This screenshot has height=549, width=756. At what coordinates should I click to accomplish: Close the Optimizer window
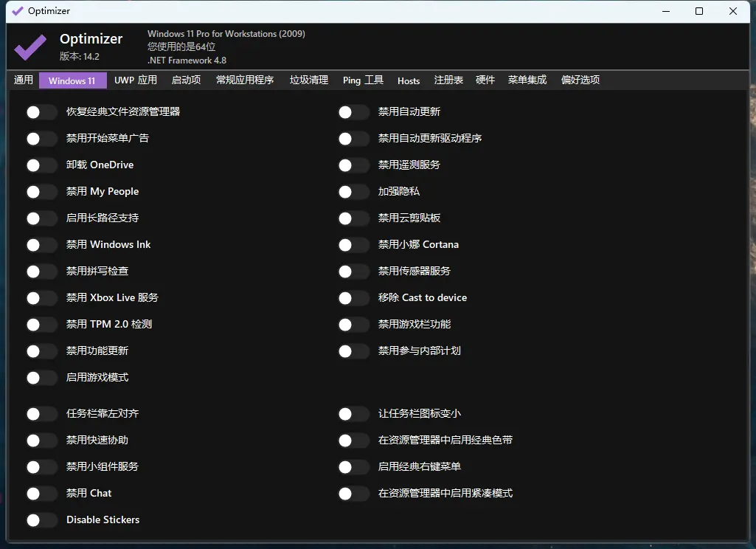coord(733,11)
